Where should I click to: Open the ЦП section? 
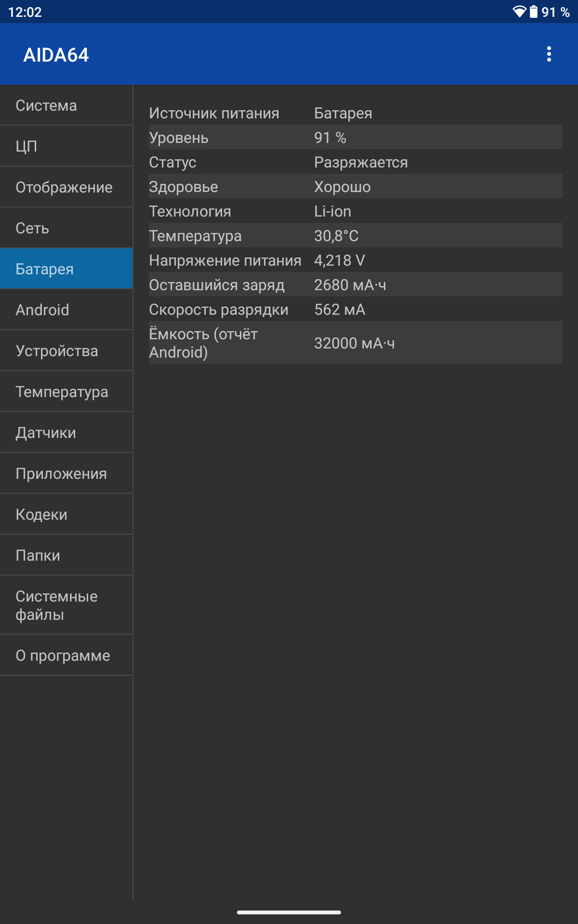tap(66, 146)
